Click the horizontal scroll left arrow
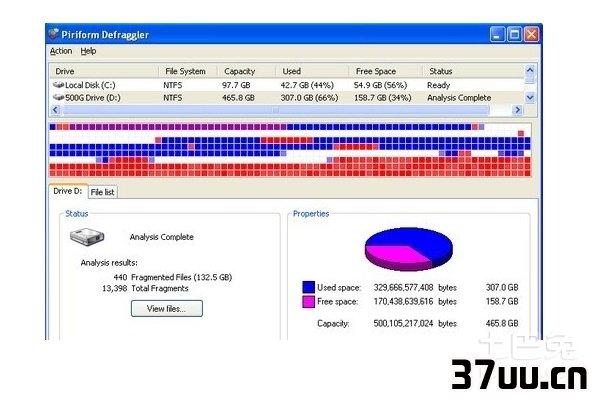Image resolution: width=600 pixels, height=400 pixels. point(55,110)
